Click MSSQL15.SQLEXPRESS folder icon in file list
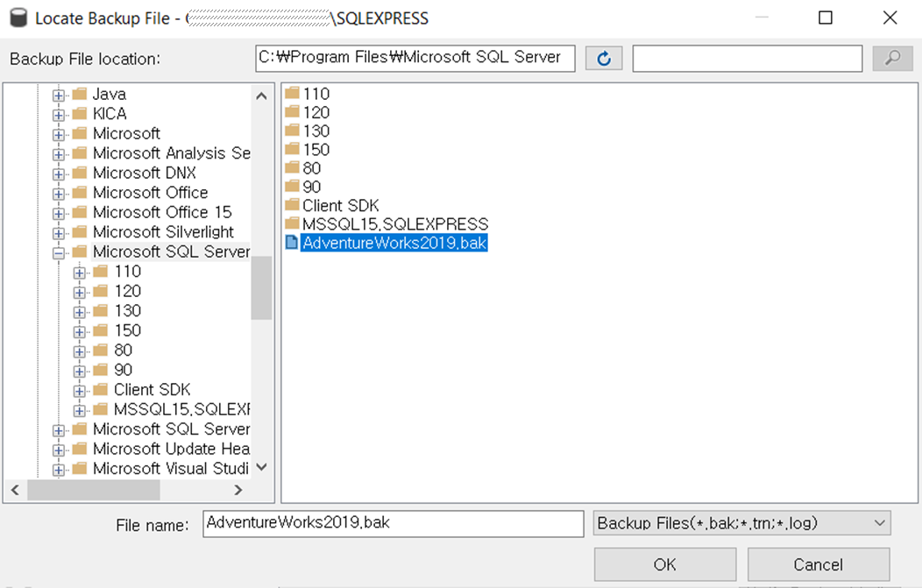Viewport: 922px width, 588px height. 292,223
